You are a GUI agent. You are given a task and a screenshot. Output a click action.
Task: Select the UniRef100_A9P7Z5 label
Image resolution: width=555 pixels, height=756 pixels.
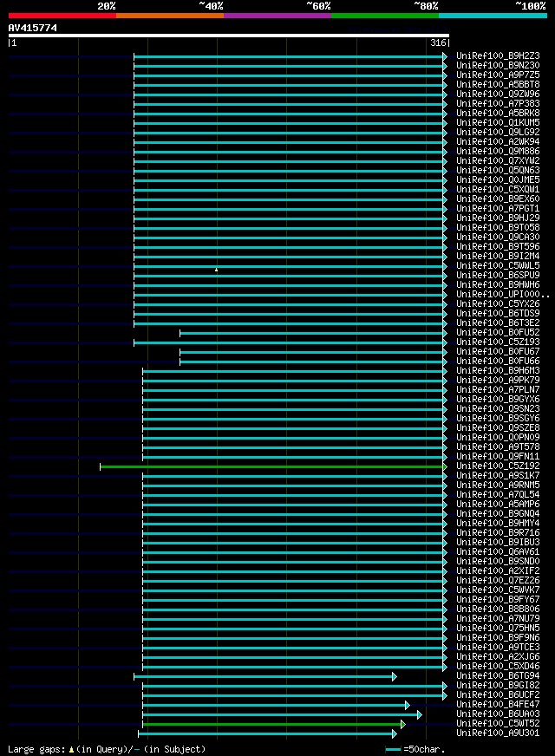tap(498, 75)
